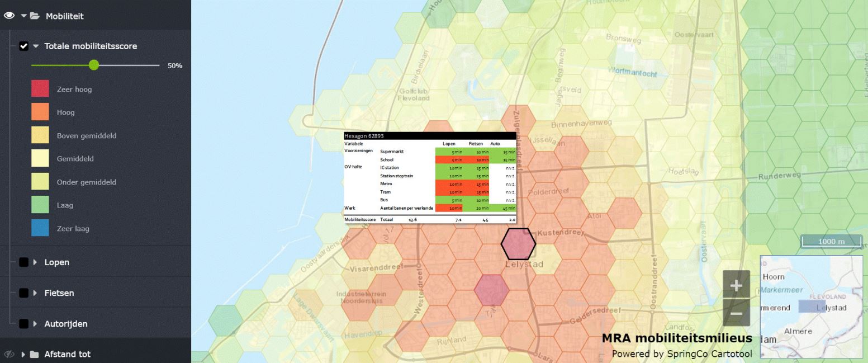Click the '13.6' total score value
This screenshot has width=868, height=363.
[x=413, y=220]
